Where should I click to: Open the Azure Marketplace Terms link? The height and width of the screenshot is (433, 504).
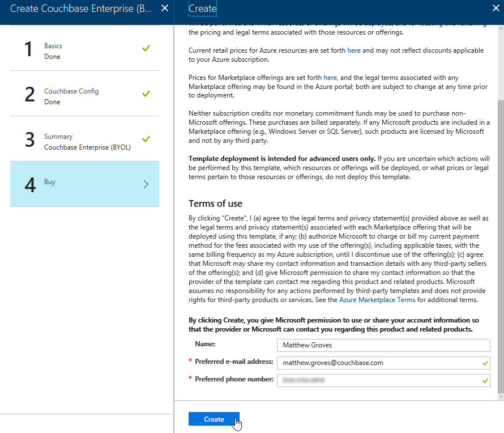click(377, 300)
